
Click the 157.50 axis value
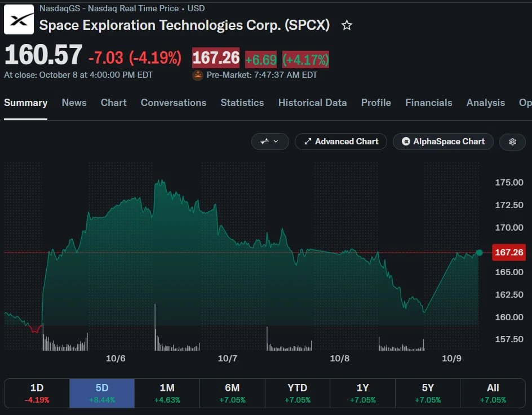click(509, 339)
